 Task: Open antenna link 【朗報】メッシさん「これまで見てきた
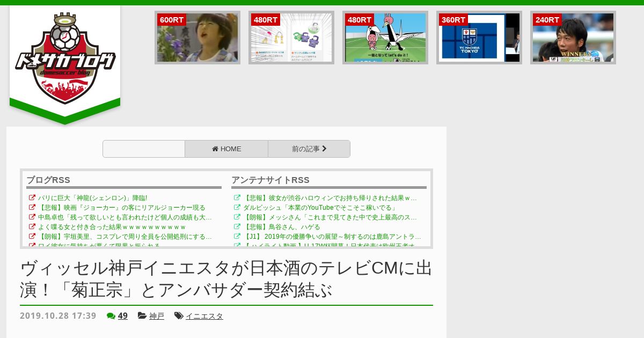click(x=330, y=217)
